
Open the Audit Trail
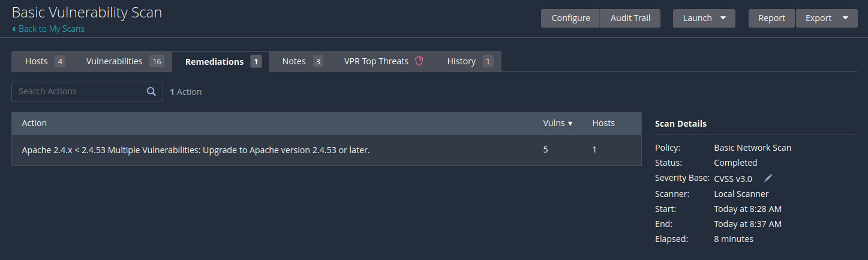pos(630,18)
